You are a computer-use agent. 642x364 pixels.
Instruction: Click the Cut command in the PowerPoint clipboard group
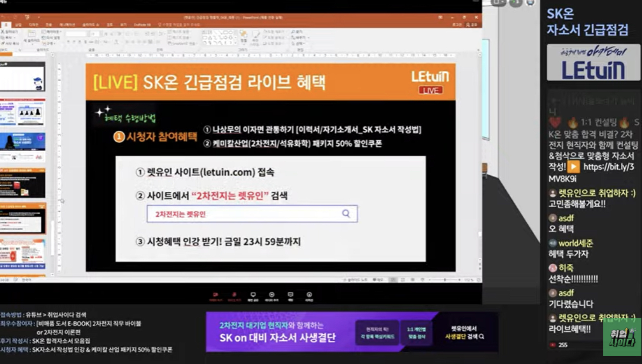click(x=9, y=32)
